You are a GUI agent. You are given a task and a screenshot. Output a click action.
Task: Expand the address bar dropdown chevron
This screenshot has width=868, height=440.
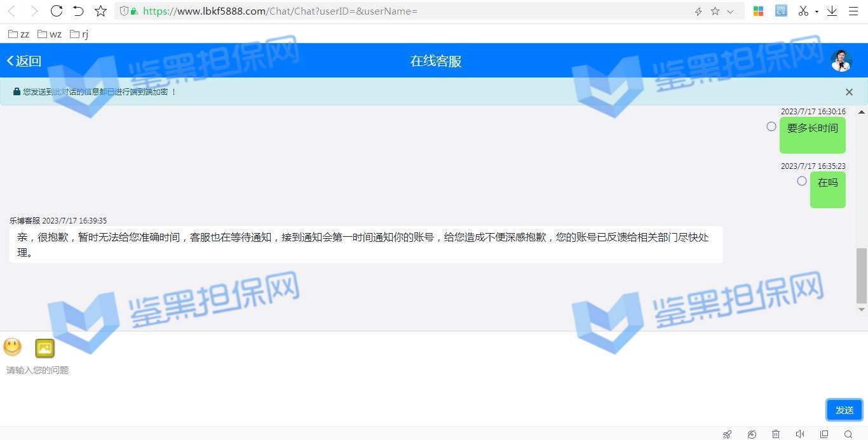pos(730,11)
